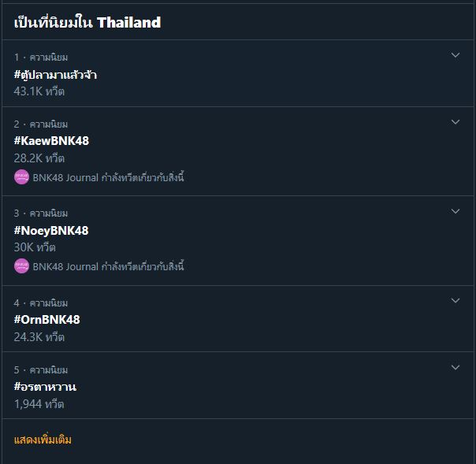Click the 28.2K tweet count
This screenshot has width=476, height=464.
[39, 158]
